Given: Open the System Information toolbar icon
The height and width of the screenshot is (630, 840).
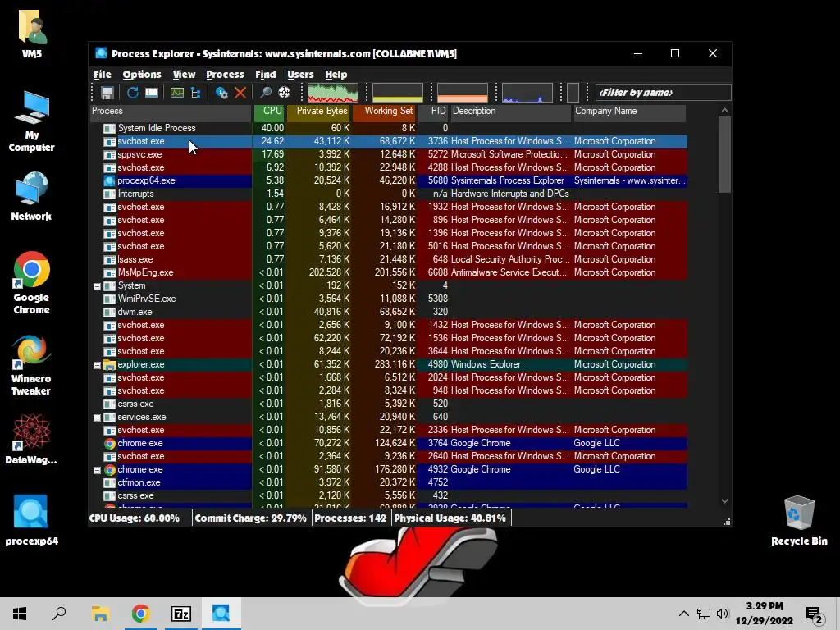Looking at the screenshot, I should 177,93.
